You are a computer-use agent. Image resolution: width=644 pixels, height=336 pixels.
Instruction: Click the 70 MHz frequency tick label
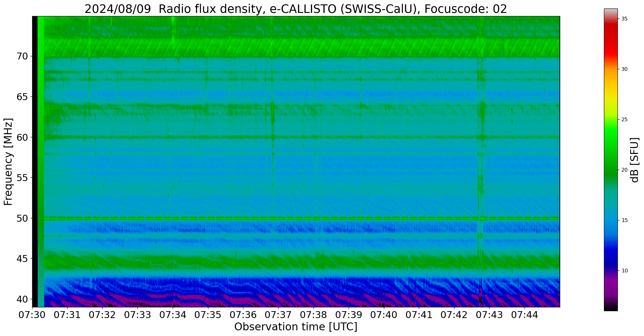(22, 56)
